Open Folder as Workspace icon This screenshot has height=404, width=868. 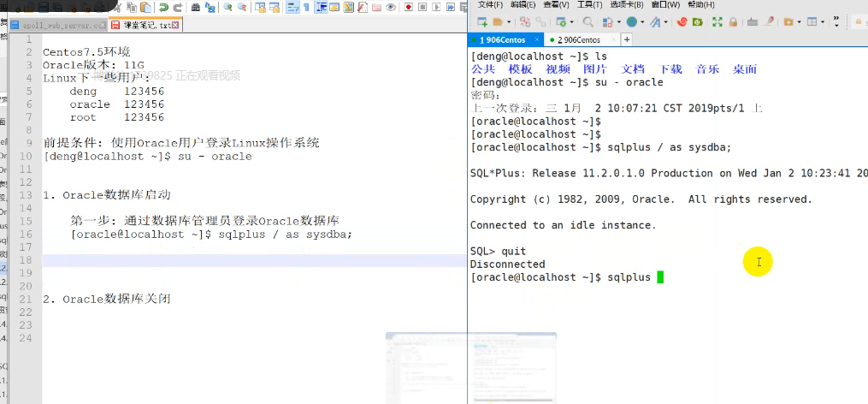pos(376,7)
